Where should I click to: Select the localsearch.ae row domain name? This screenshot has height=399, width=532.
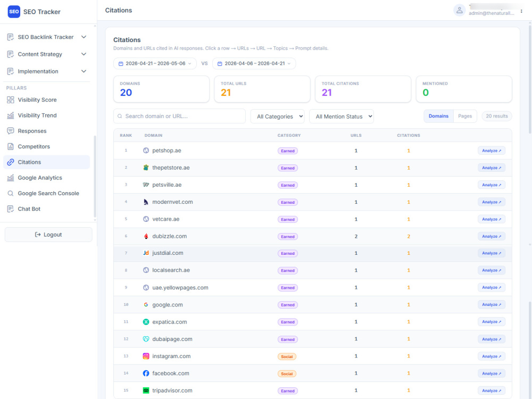click(171, 270)
